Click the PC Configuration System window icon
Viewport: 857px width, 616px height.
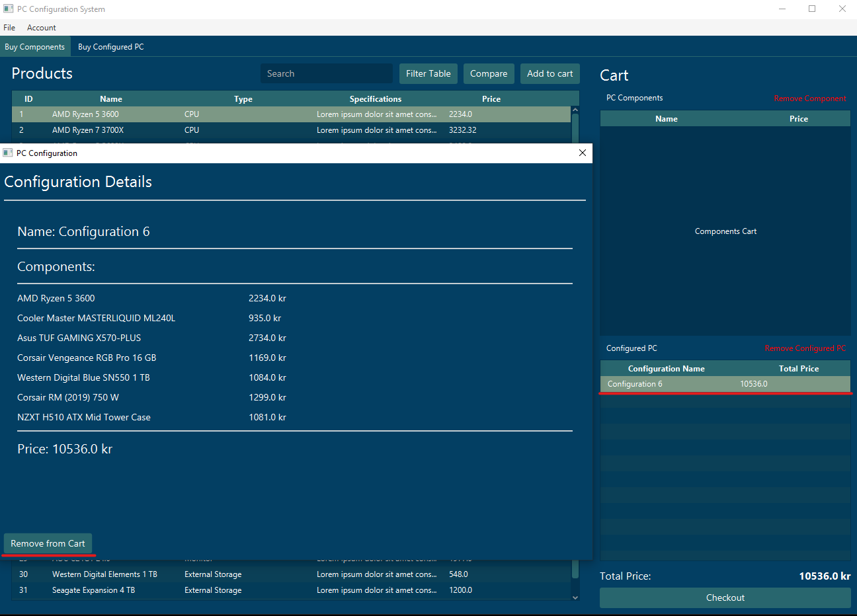8,9
